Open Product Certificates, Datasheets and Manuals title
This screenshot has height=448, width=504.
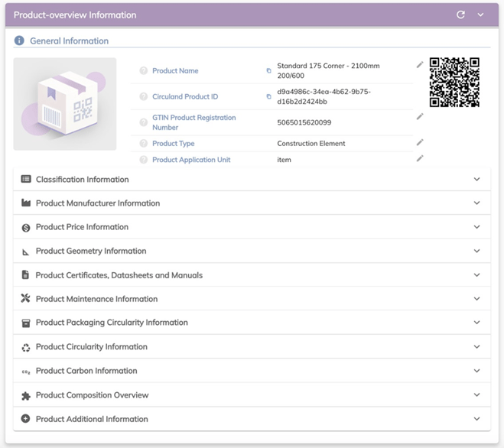119,275
